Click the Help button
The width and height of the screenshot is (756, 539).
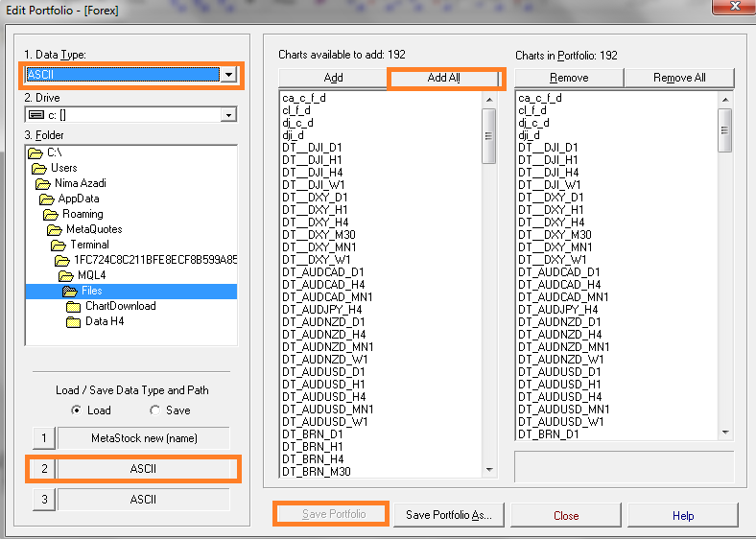point(683,515)
